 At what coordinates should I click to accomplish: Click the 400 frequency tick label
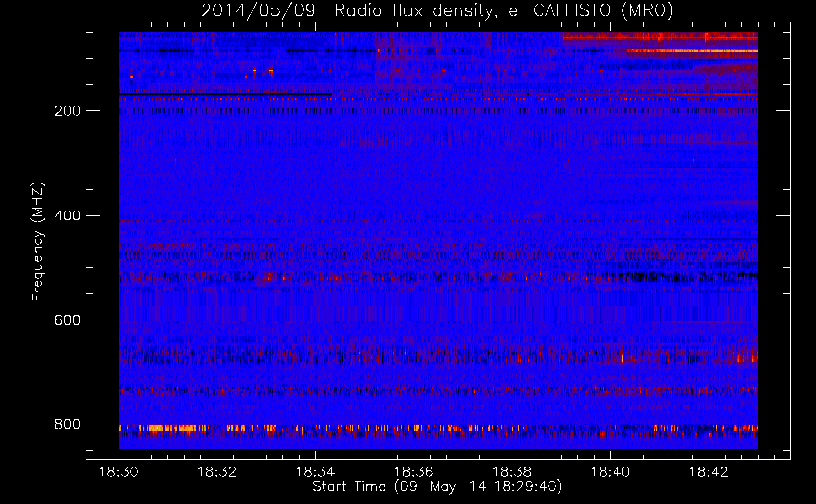tap(67, 216)
